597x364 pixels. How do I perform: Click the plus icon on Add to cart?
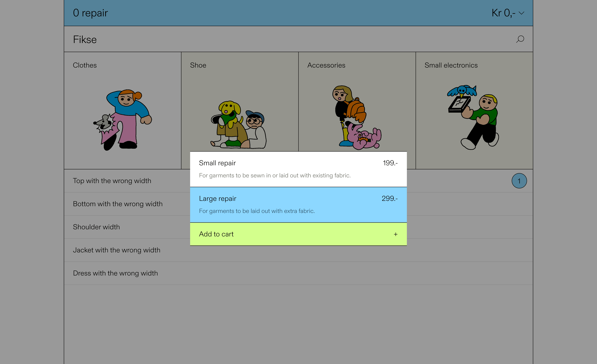pyautogui.click(x=395, y=234)
